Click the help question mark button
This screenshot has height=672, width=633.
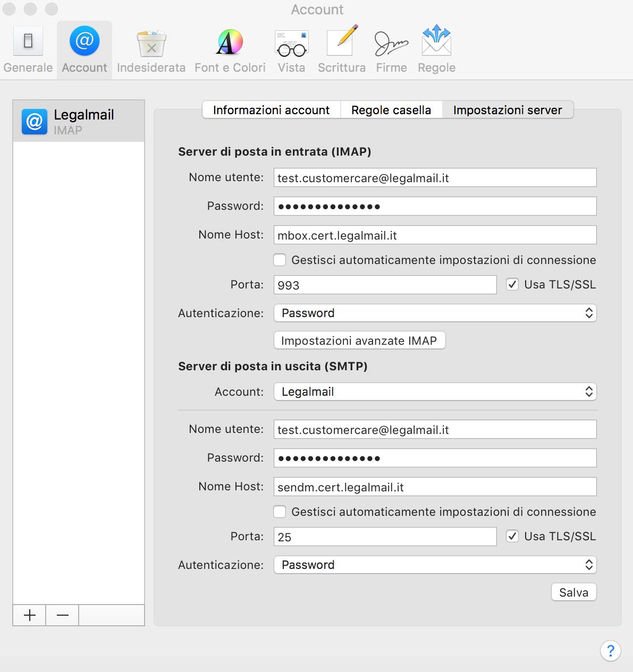(610, 650)
